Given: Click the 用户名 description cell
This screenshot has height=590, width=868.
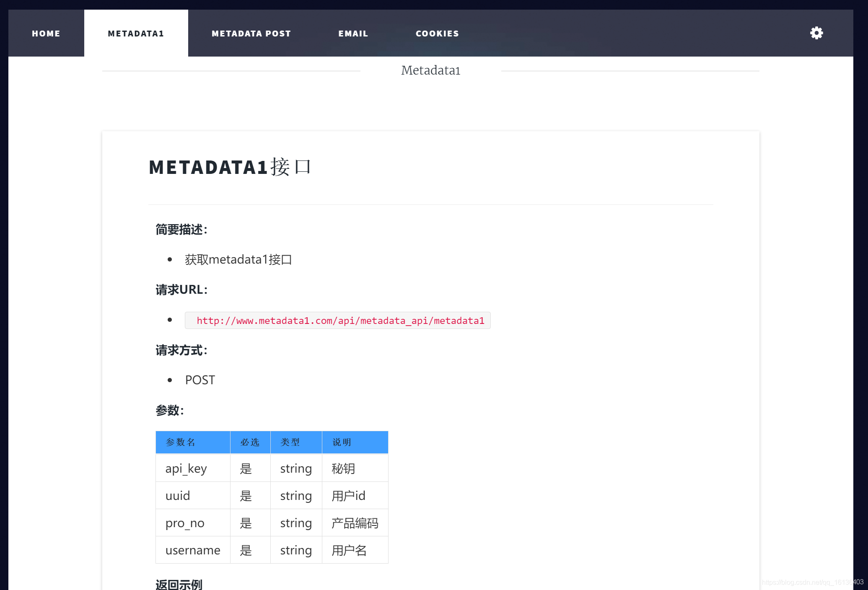Looking at the screenshot, I should (355, 550).
